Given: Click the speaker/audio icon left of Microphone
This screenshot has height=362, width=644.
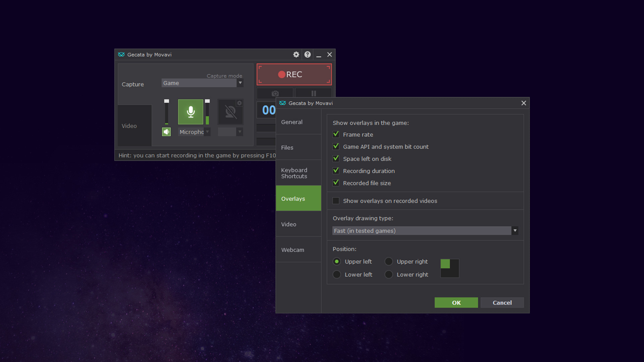Looking at the screenshot, I should [166, 132].
